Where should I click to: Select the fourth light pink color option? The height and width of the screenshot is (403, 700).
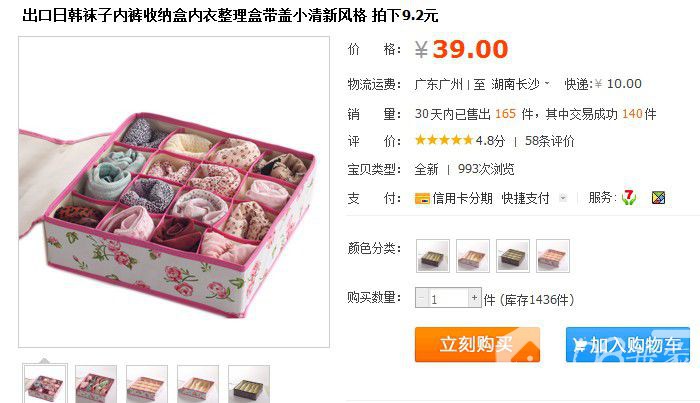(553, 256)
